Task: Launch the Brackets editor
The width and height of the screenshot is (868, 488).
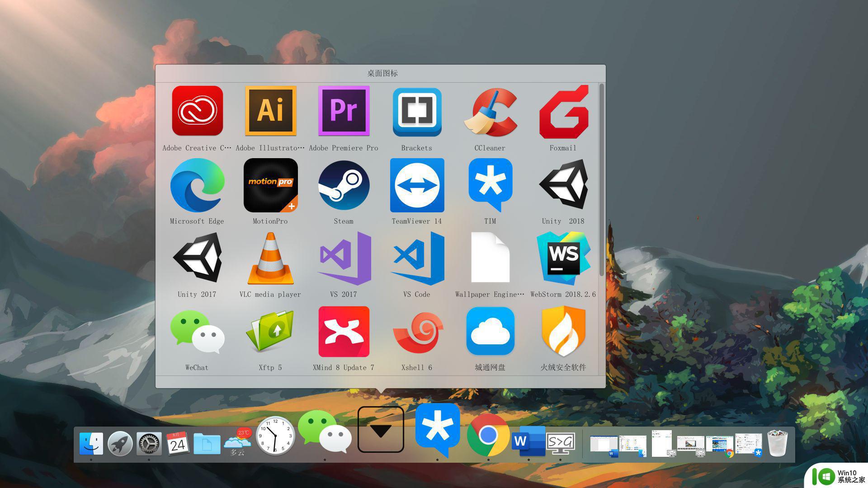Action: [x=417, y=112]
